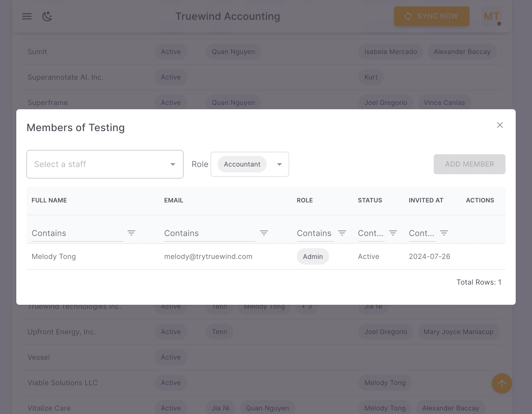This screenshot has height=414, width=532.
Task: Close the Members of Testing dialog
Action: click(x=500, y=125)
